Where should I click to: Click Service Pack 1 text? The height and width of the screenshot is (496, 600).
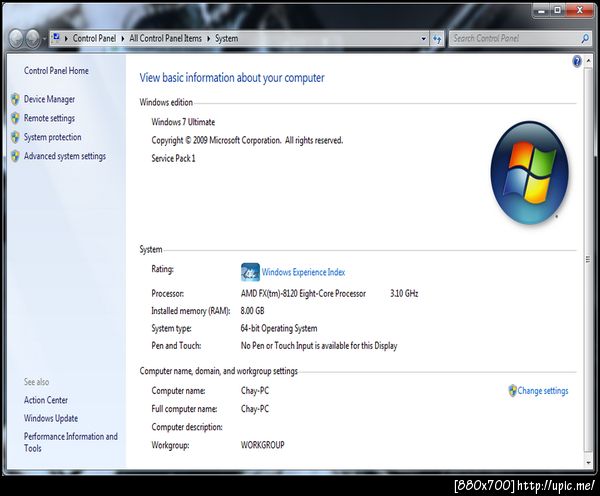173,158
